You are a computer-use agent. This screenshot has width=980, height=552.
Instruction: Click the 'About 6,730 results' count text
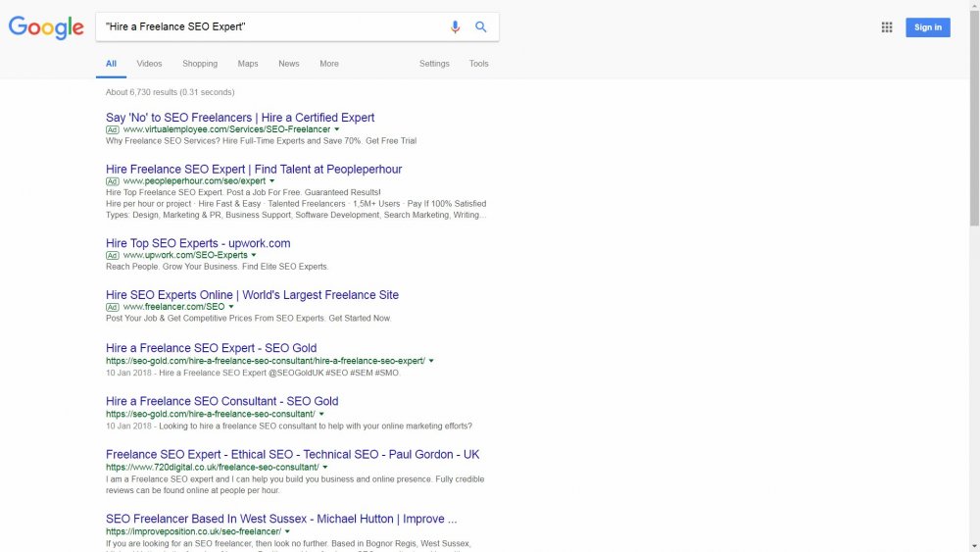[170, 92]
